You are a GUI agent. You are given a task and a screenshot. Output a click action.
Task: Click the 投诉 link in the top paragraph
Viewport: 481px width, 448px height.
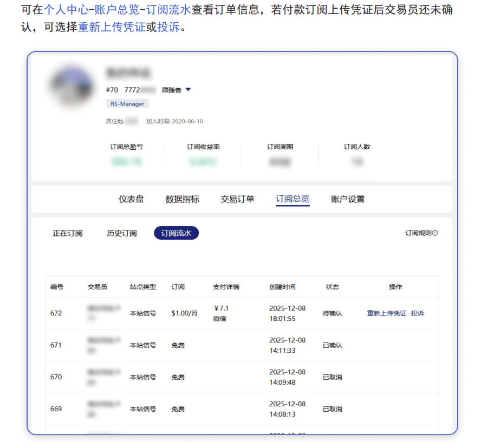coord(168,27)
